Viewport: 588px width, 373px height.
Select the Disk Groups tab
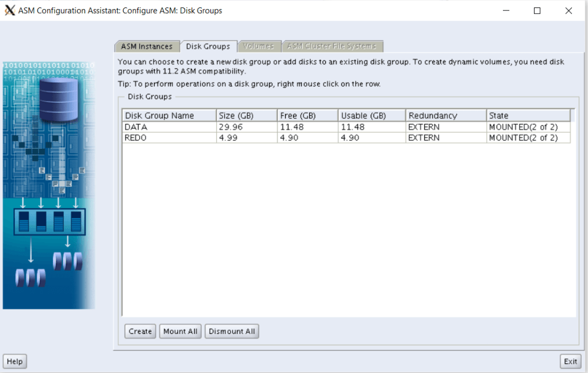208,47
